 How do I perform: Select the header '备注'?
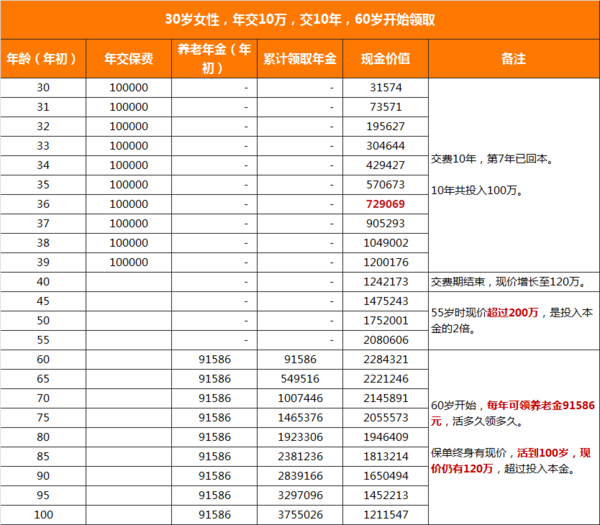point(514,59)
